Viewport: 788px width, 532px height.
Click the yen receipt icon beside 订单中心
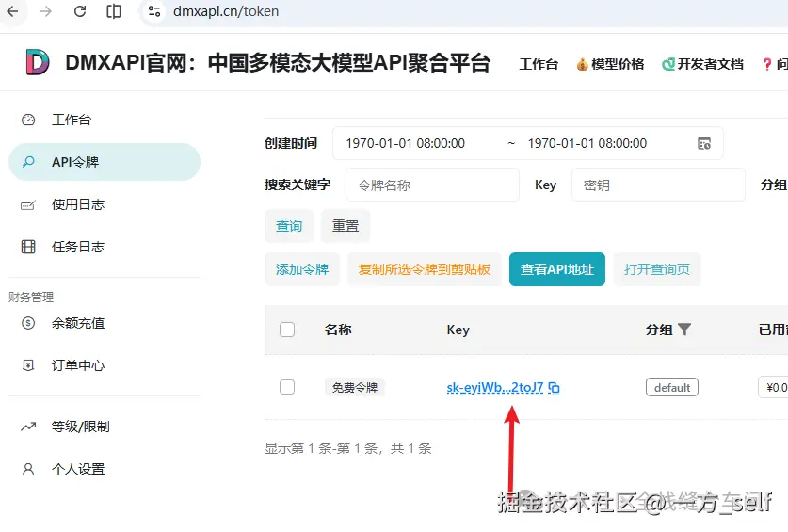pos(28,365)
